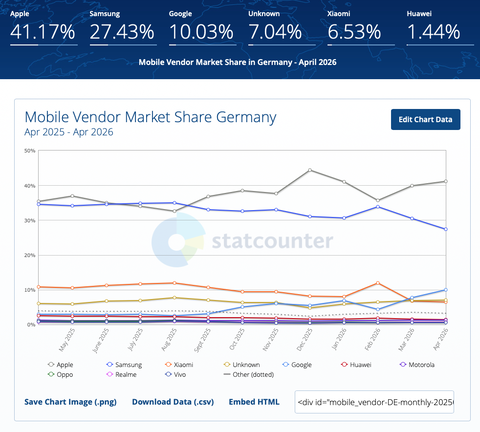The height and width of the screenshot is (432, 480).
Task: Toggle Samsung series in chart legend
Action: [x=124, y=365]
